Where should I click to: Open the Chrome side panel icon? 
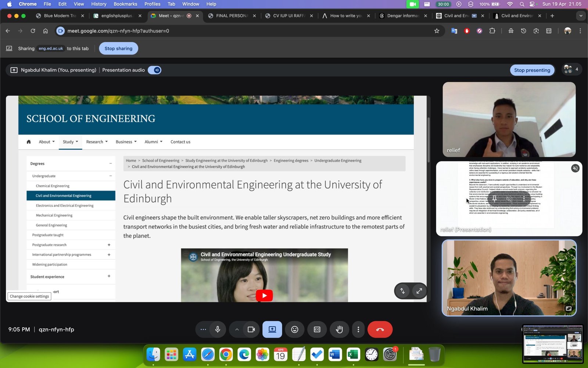click(x=549, y=31)
